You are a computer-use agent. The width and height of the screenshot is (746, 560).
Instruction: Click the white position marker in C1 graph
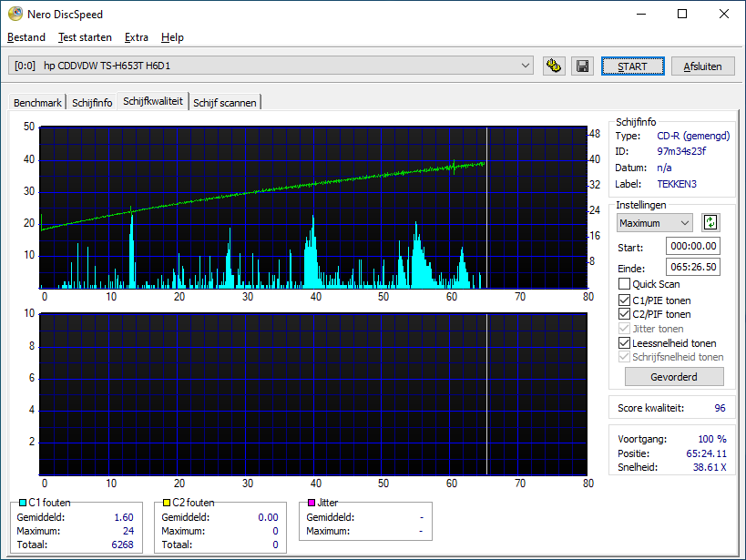[486, 208]
